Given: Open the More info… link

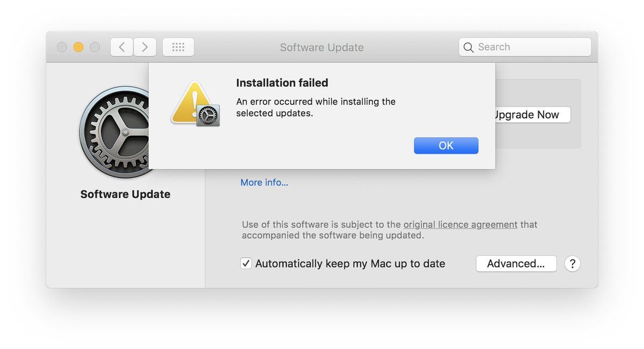Looking at the screenshot, I should (264, 183).
